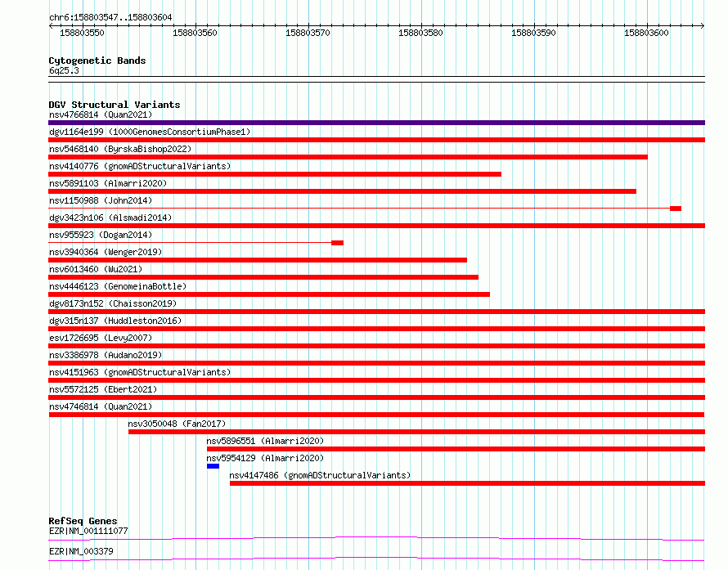Open nsv4147486 gnomAD variant label
Viewport: 728px width, 570px height.
coord(321,475)
